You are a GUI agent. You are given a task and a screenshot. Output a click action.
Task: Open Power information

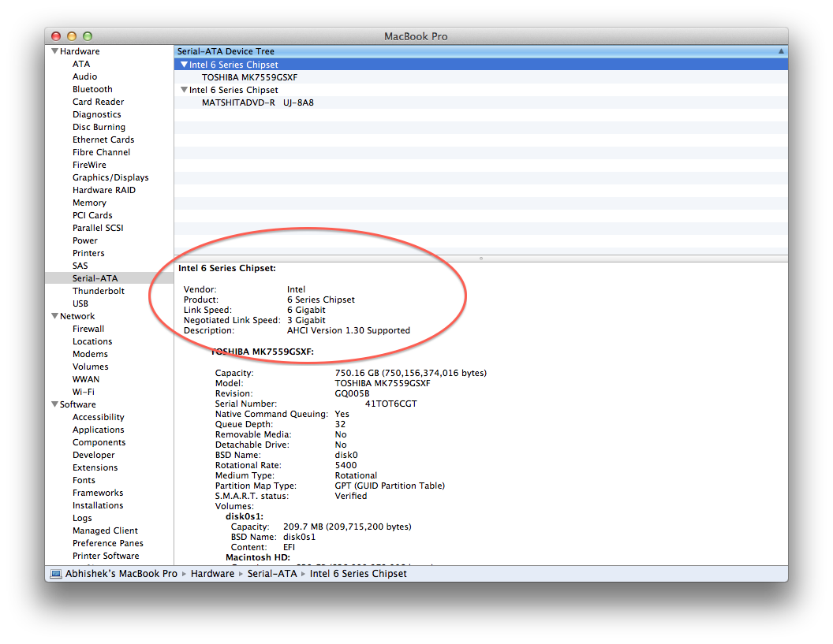pos(85,240)
